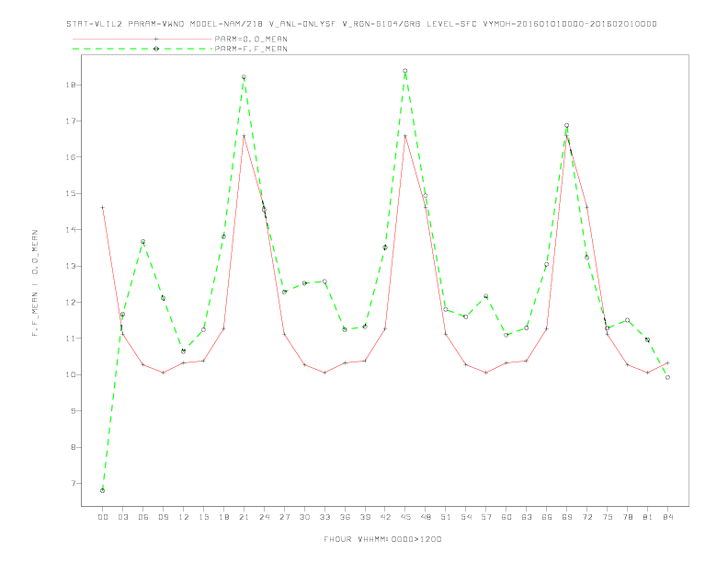Click x-axis tick label 66

click(547, 517)
